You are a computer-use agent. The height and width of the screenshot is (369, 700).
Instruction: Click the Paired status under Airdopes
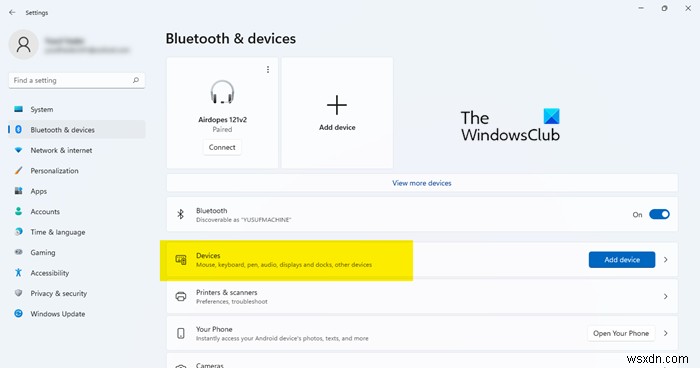(x=222, y=129)
